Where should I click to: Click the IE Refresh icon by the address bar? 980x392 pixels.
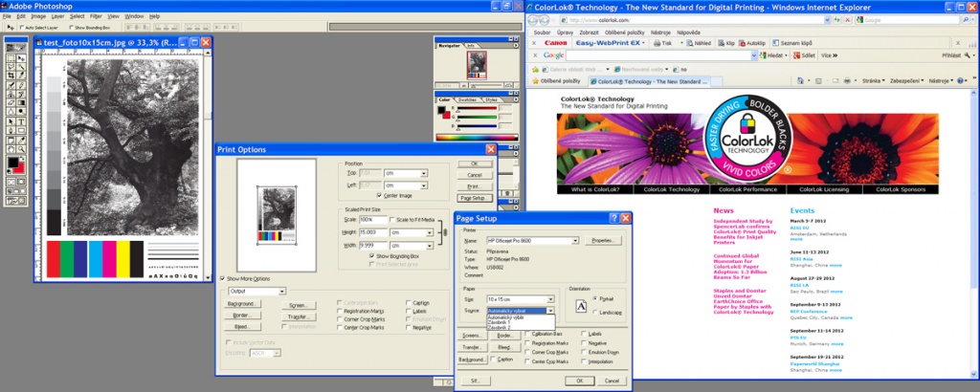click(836, 20)
